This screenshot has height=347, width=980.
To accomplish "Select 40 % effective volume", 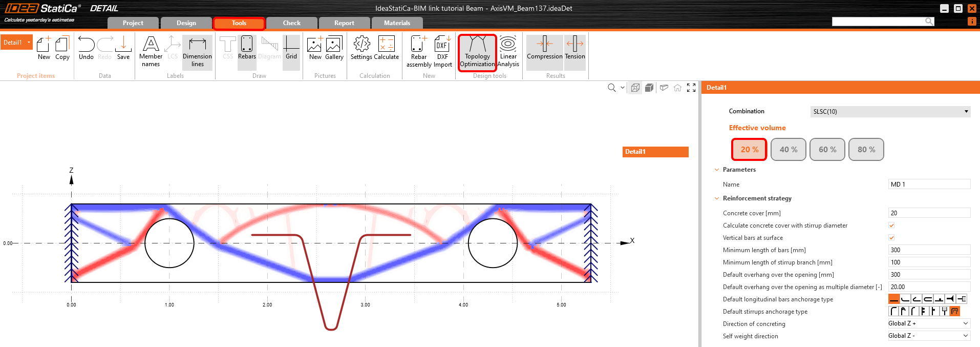I will point(788,150).
